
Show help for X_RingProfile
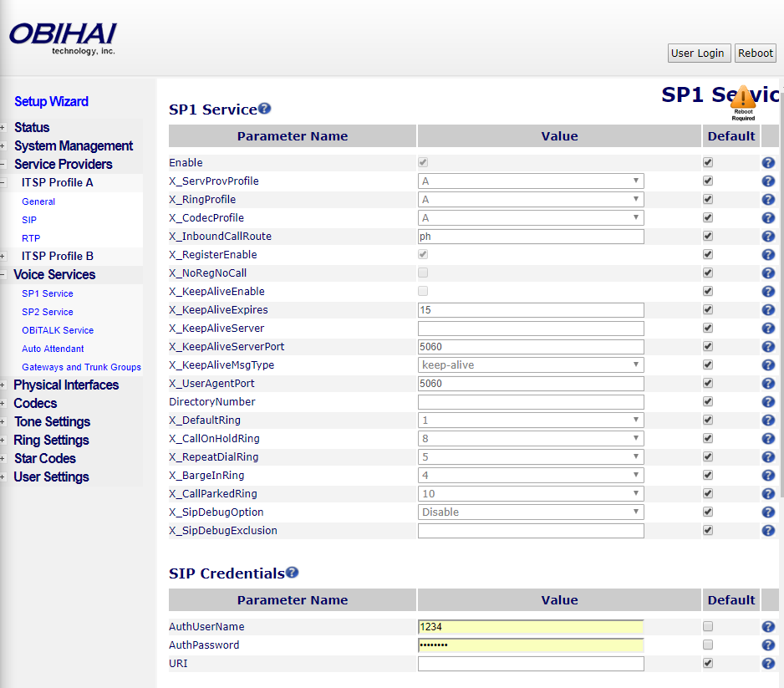pyautogui.click(x=768, y=200)
